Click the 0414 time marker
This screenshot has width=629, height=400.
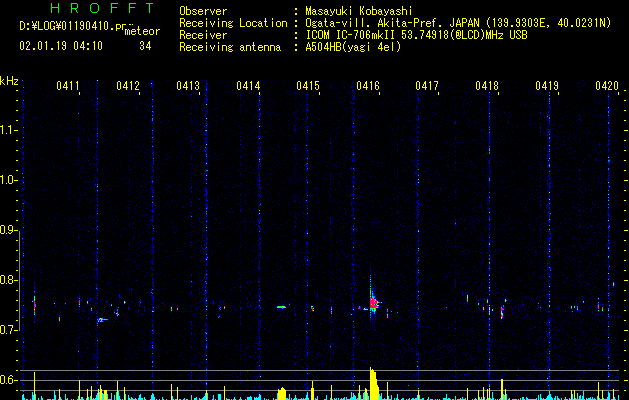pyautogui.click(x=248, y=85)
